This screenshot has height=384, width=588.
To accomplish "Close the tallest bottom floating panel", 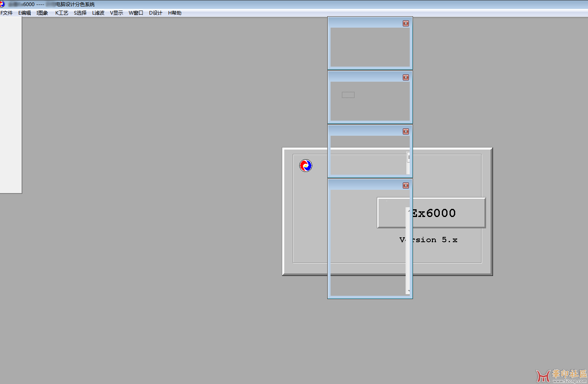I will [x=406, y=186].
